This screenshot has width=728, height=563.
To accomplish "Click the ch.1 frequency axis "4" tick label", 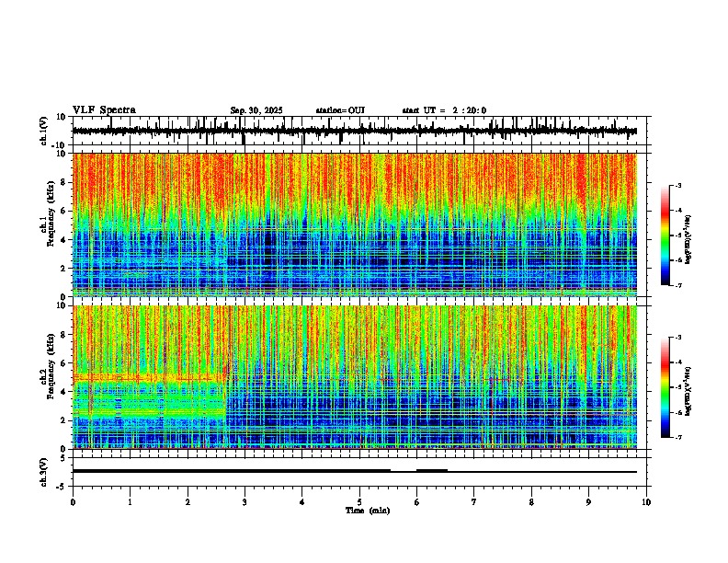I will coord(63,240).
